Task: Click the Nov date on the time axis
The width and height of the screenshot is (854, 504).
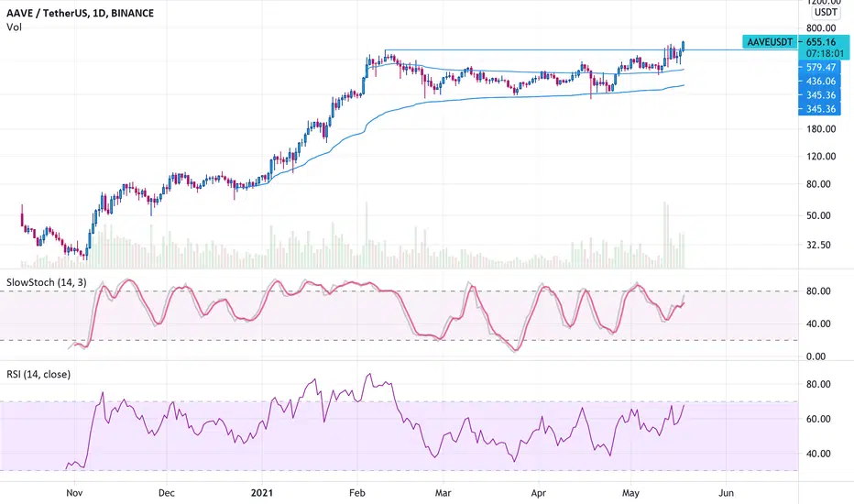Action: tap(74, 493)
